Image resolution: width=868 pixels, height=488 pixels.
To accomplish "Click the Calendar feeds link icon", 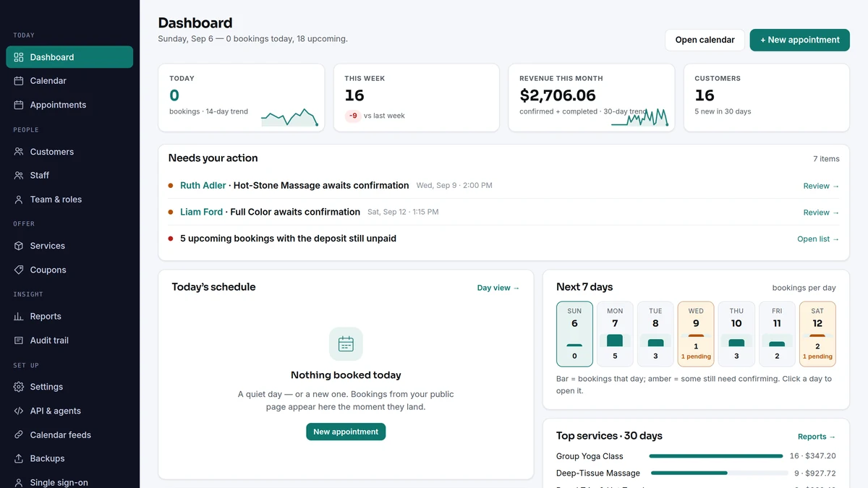I will 19,435.
